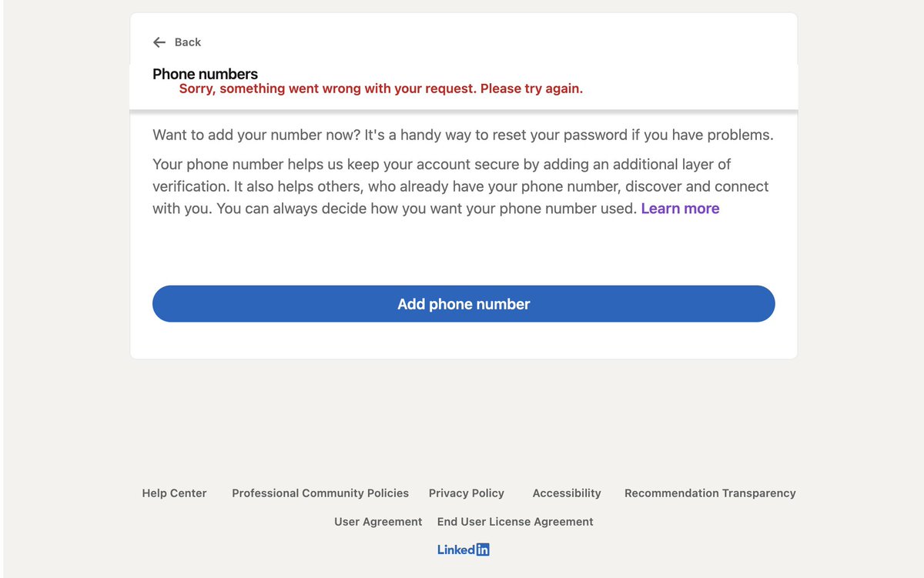Click the red error message text
Image resolution: width=924 pixels, height=578 pixels.
381,89
